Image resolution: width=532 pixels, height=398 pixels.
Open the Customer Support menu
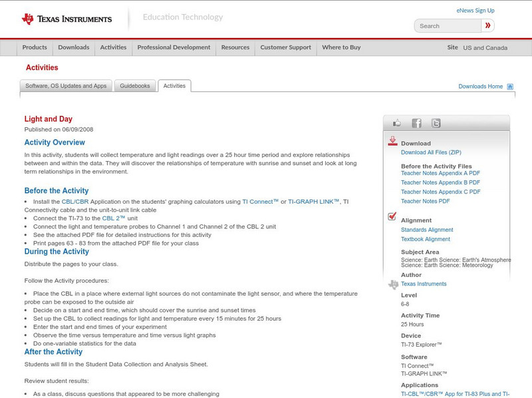click(285, 47)
